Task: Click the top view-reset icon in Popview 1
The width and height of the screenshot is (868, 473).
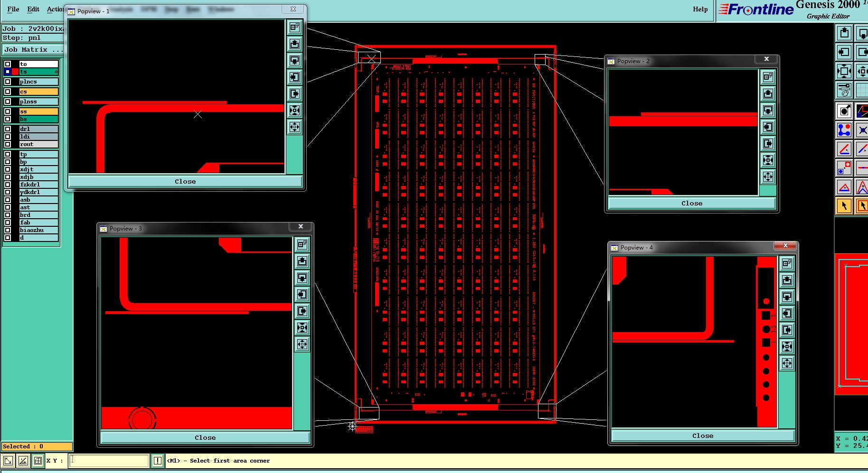Action: pos(295,28)
